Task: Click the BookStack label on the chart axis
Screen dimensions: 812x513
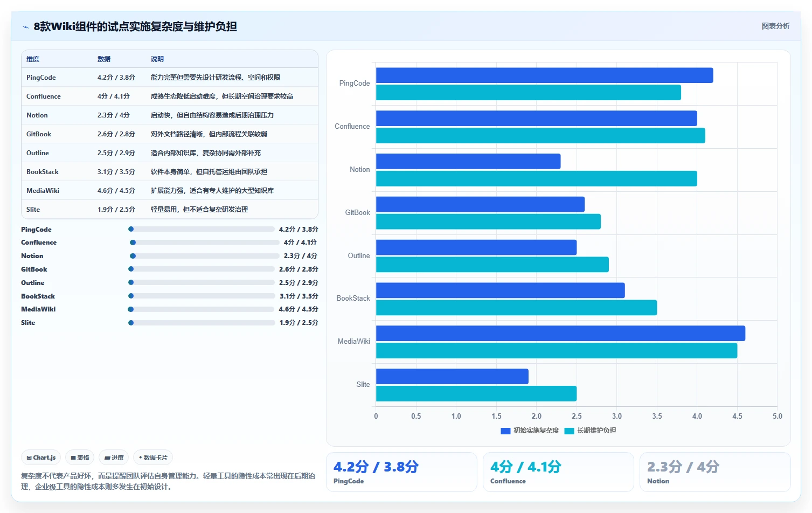Action: click(x=353, y=299)
